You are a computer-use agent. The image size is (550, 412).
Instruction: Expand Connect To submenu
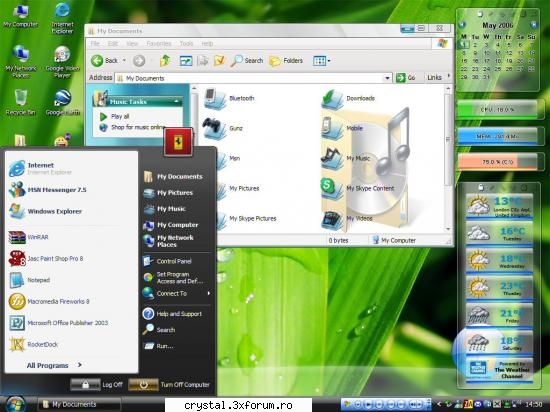176,293
